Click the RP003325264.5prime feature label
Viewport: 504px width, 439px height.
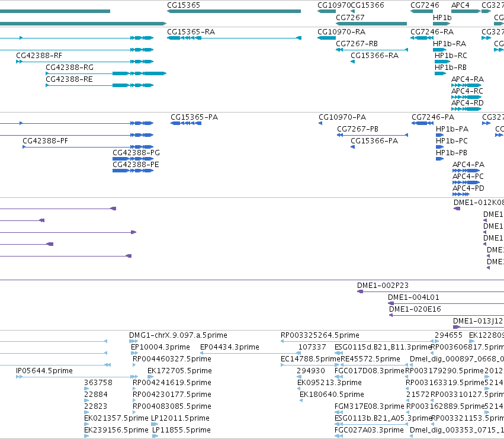(320, 335)
